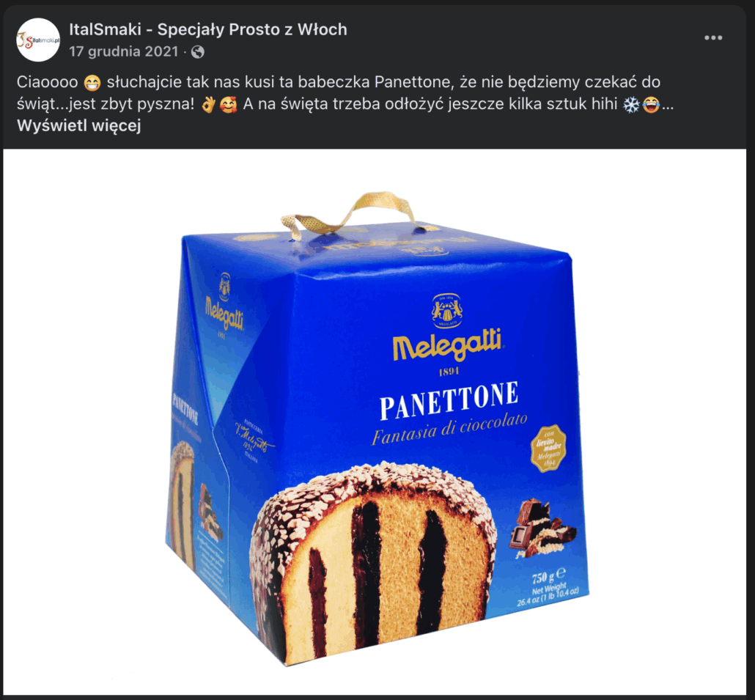Open the three-dot post options menu
This screenshot has height=700, width=755.
pos(713,37)
